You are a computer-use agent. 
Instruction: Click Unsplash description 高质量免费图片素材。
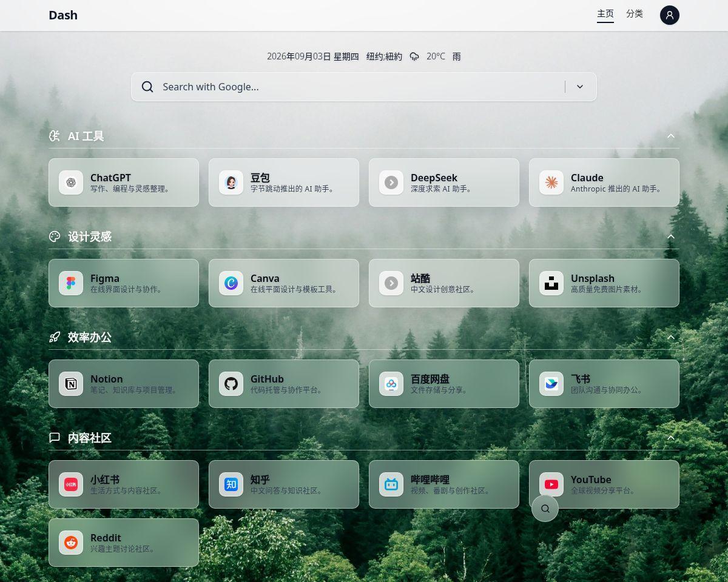click(608, 289)
